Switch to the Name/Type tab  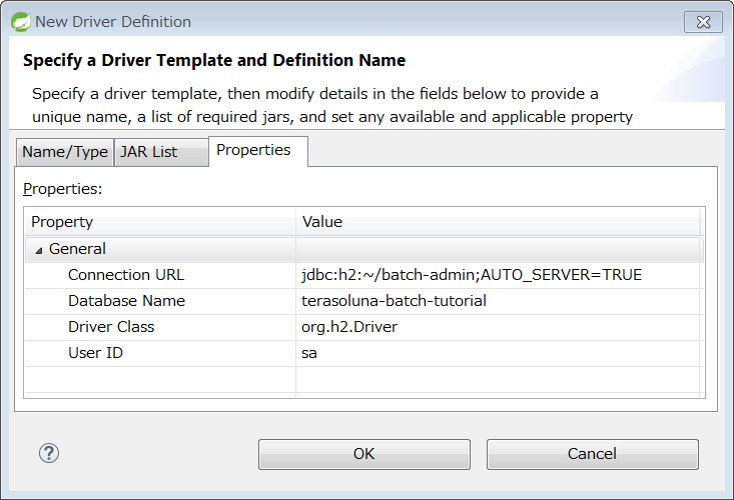65,152
